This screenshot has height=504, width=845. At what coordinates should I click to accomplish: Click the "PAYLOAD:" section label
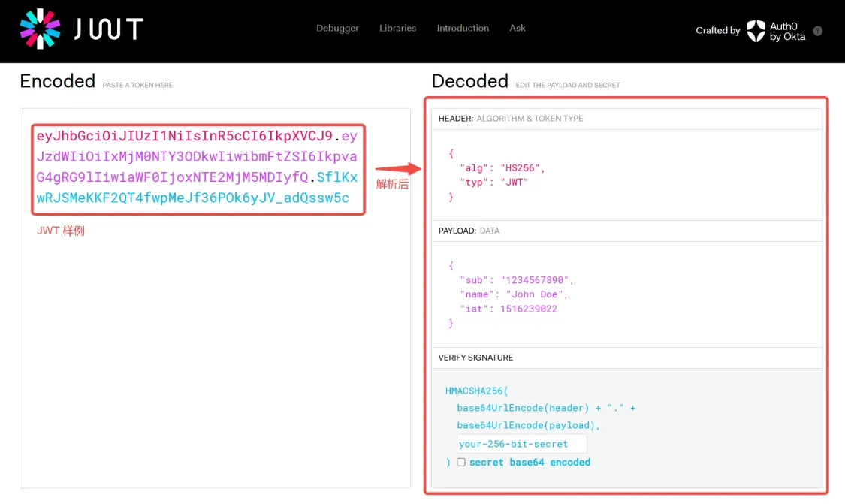(457, 231)
